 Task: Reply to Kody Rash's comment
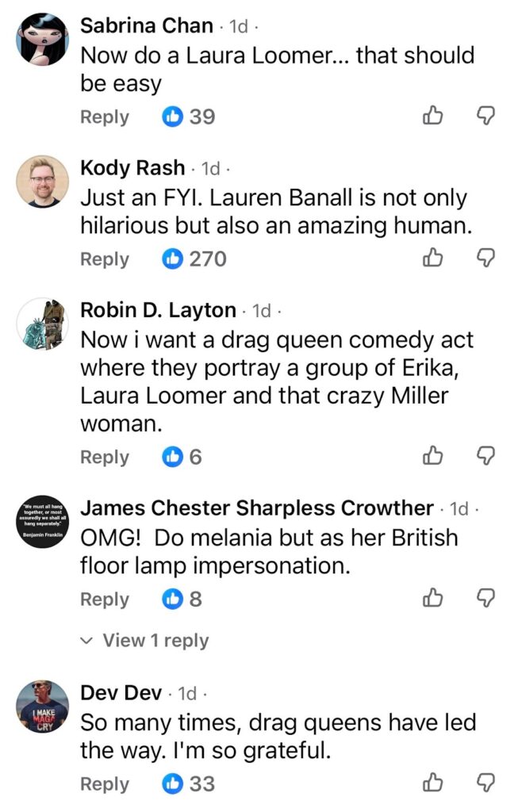click(x=104, y=259)
